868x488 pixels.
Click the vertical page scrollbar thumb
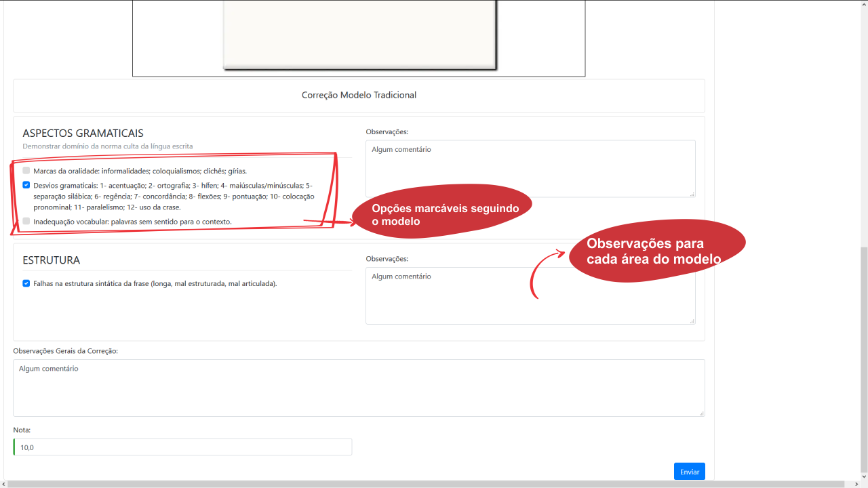pos(863,359)
